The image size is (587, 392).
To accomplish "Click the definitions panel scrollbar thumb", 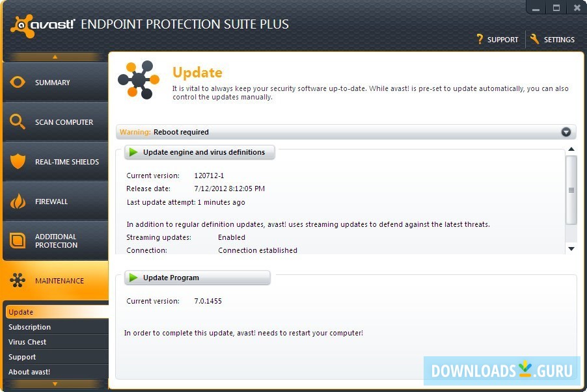I will [x=571, y=190].
